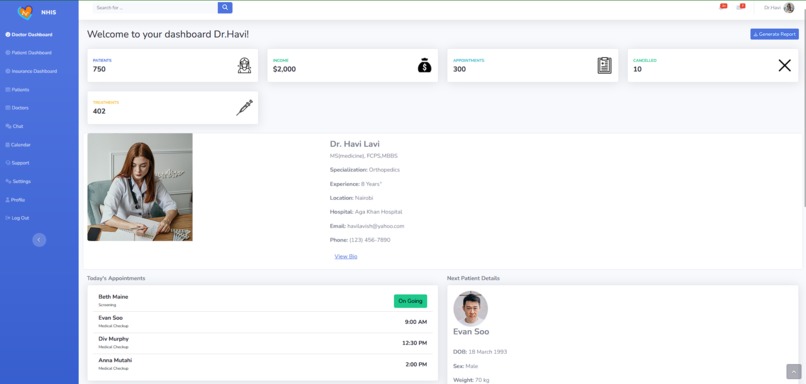The height and width of the screenshot is (384, 806).
Task: Select Div Murphy appointment row
Action: pos(262,343)
